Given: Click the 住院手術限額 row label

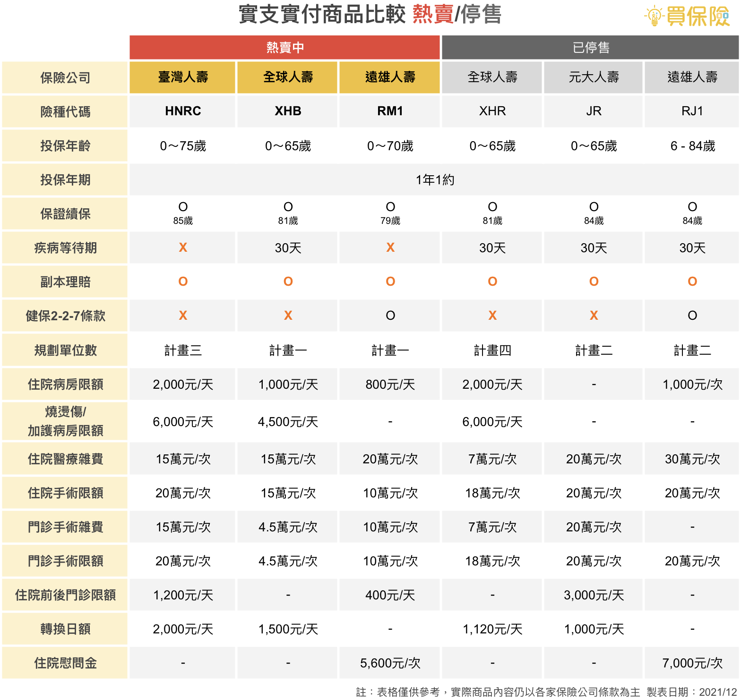Looking at the screenshot, I should click(x=65, y=493).
